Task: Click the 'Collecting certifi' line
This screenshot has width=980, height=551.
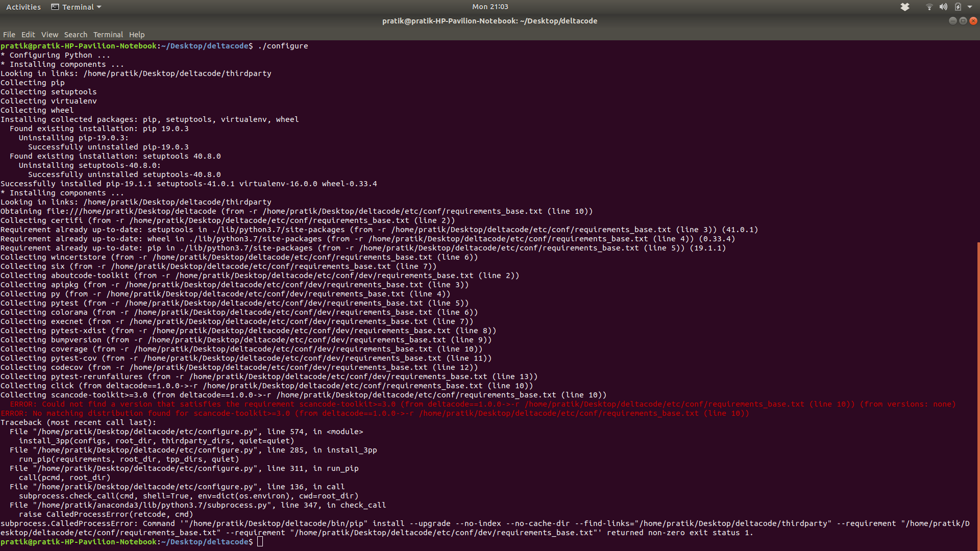Action: tap(228, 220)
